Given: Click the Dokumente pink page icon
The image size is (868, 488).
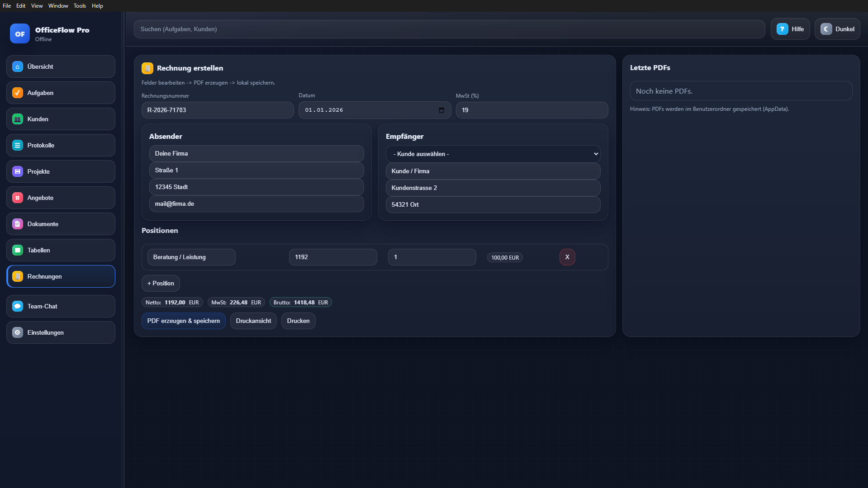Looking at the screenshot, I should [18, 224].
